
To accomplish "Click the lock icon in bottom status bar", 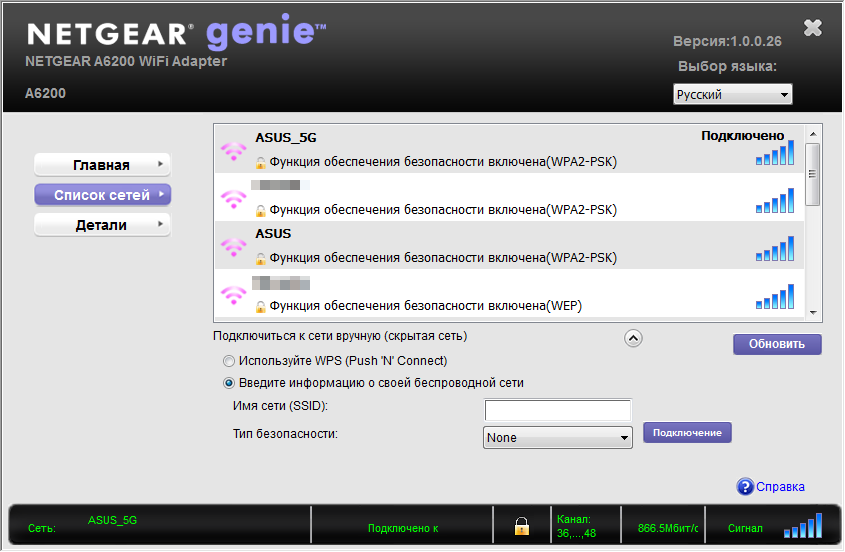I will tap(522, 526).
